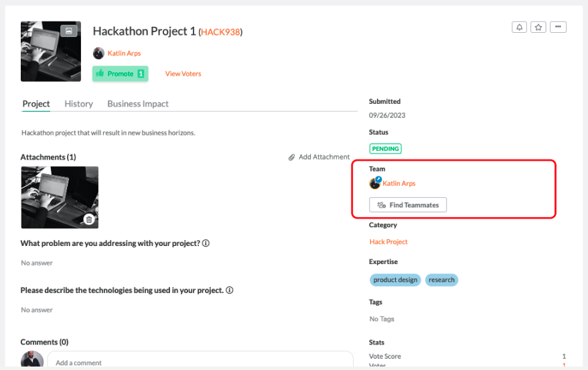Click commenter avatar beside comment box
This screenshot has height=370, width=588.
pyautogui.click(x=32, y=359)
